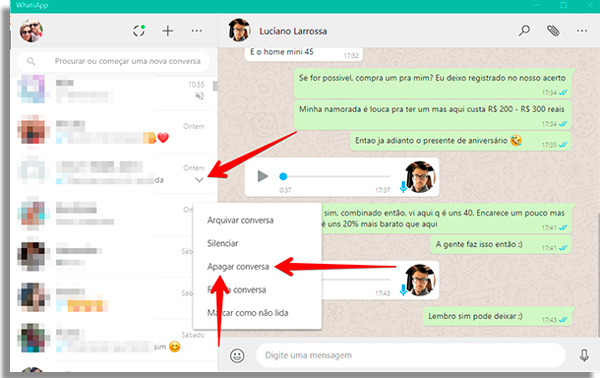Viewport: 600px width, 378px height.
Task: Click message starting 'Minha namorada é louca'
Action: click(x=433, y=115)
